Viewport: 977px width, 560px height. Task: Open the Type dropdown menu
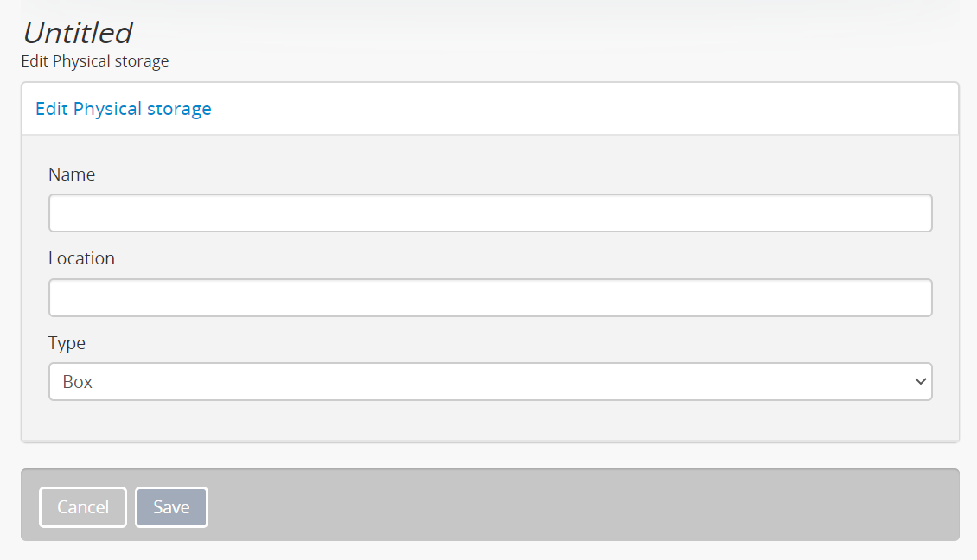click(x=489, y=382)
